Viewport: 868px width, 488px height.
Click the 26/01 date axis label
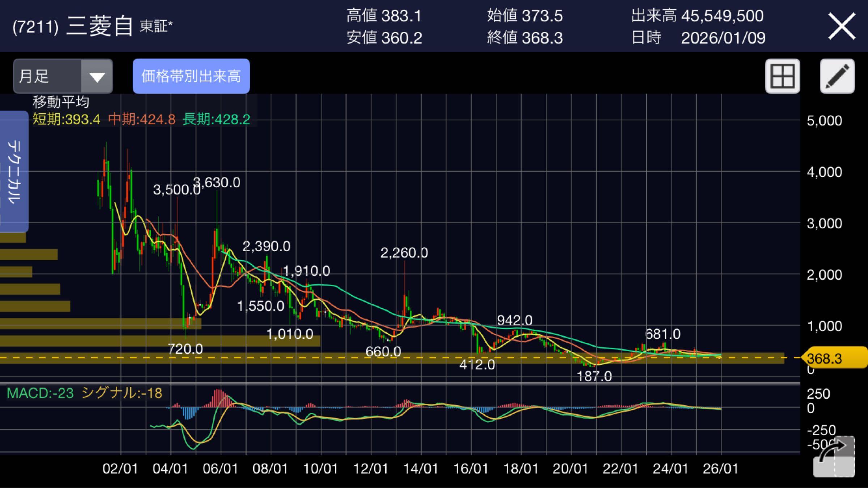tap(720, 469)
